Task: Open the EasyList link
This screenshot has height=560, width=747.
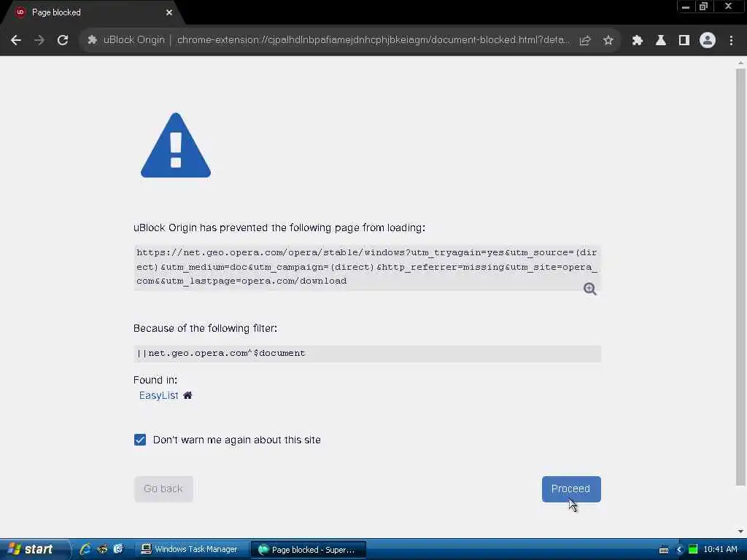Action: [x=158, y=395]
